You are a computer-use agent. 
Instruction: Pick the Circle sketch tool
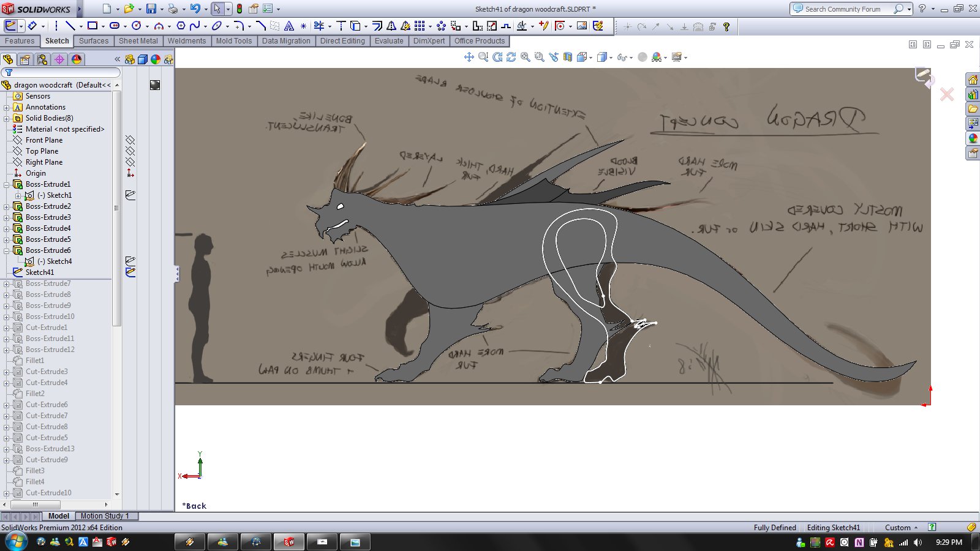point(136,26)
